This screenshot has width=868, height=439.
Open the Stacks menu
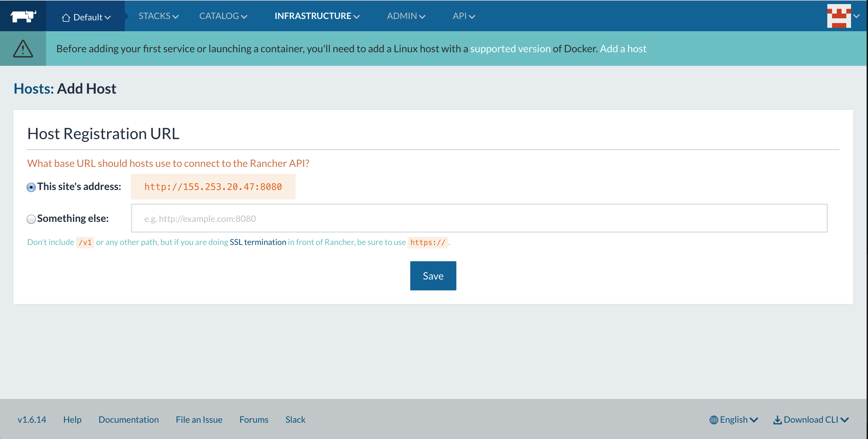pos(158,16)
